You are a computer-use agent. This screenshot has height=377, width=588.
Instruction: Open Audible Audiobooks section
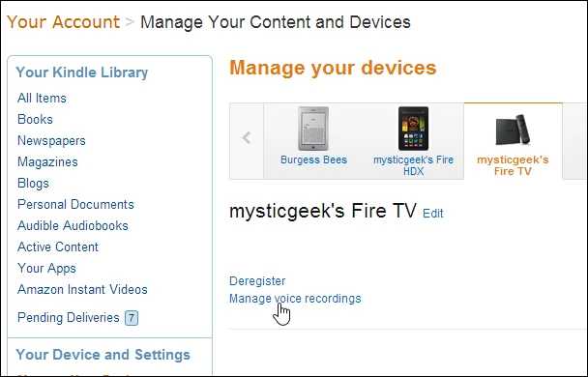coord(73,225)
